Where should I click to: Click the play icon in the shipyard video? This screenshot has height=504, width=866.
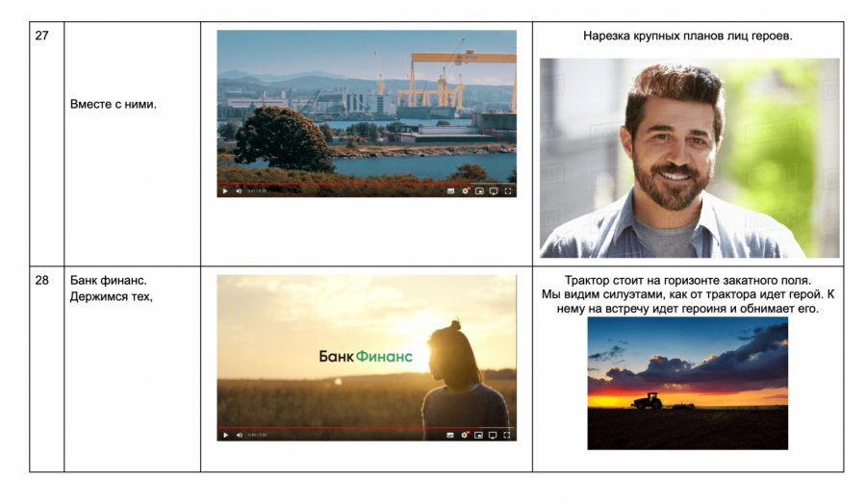click(225, 191)
